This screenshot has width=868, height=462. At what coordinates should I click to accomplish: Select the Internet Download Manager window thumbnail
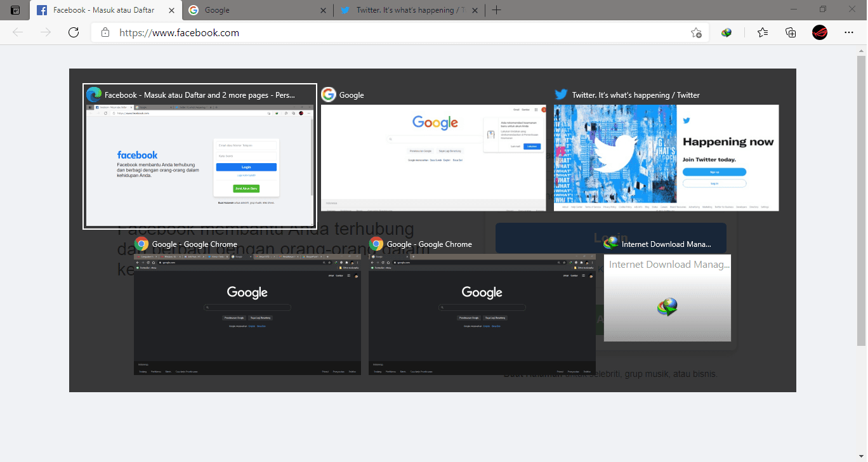[667, 298]
